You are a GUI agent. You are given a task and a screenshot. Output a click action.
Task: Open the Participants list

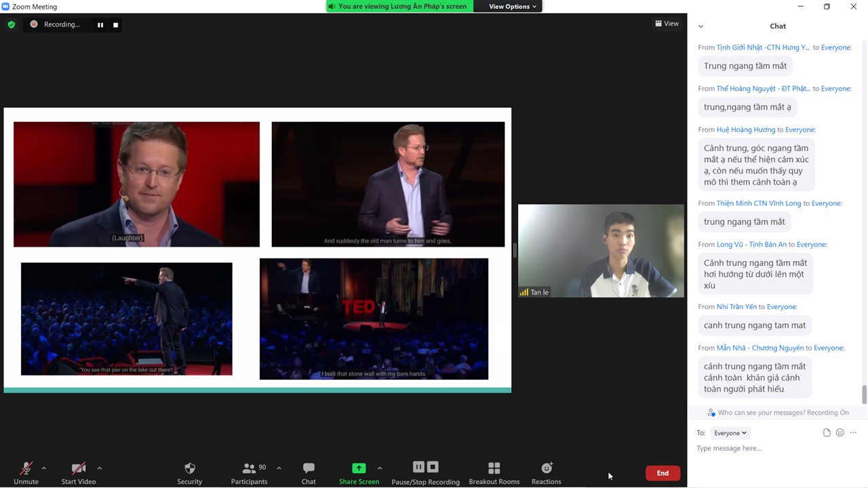coord(250,473)
